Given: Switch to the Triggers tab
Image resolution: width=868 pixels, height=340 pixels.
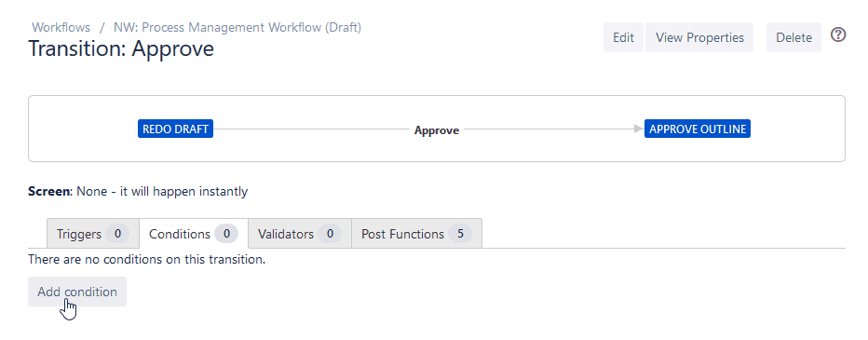Looking at the screenshot, I should point(92,234).
